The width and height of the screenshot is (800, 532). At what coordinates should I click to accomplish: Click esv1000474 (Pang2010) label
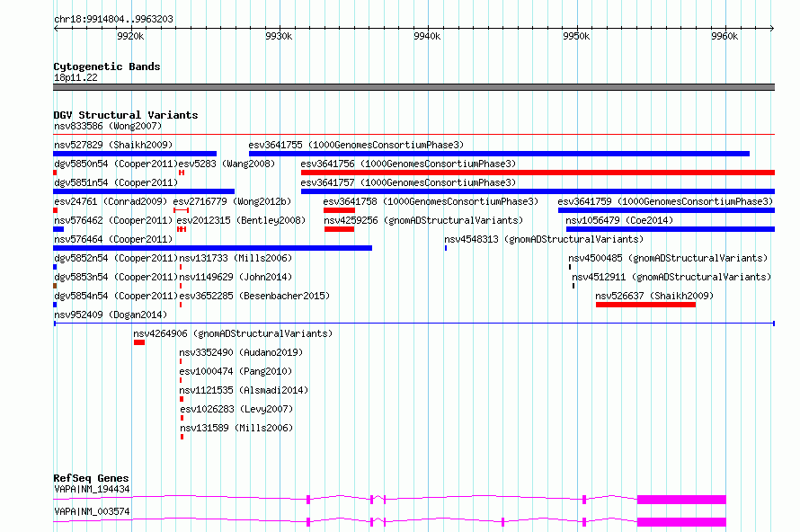coord(236,371)
